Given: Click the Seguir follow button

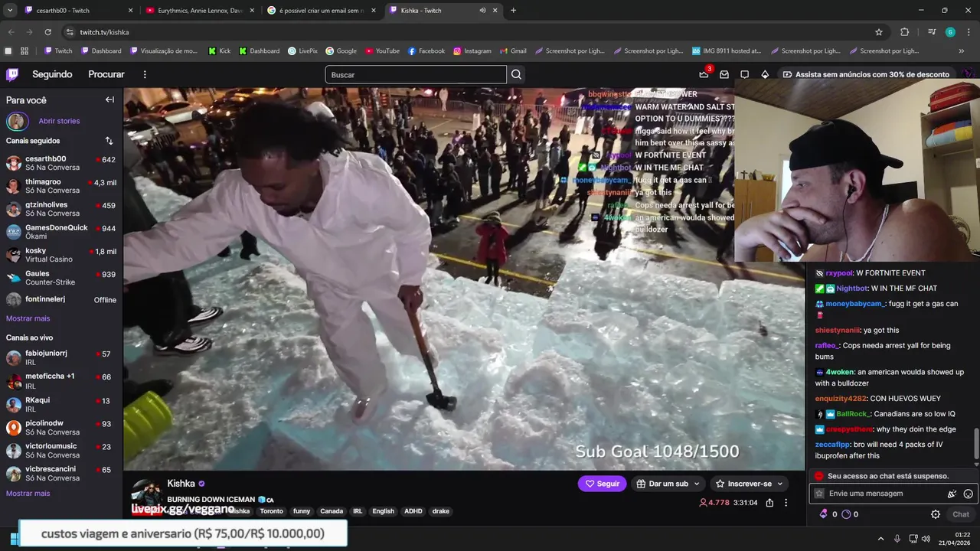Looking at the screenshot, I should coord(602,484).
